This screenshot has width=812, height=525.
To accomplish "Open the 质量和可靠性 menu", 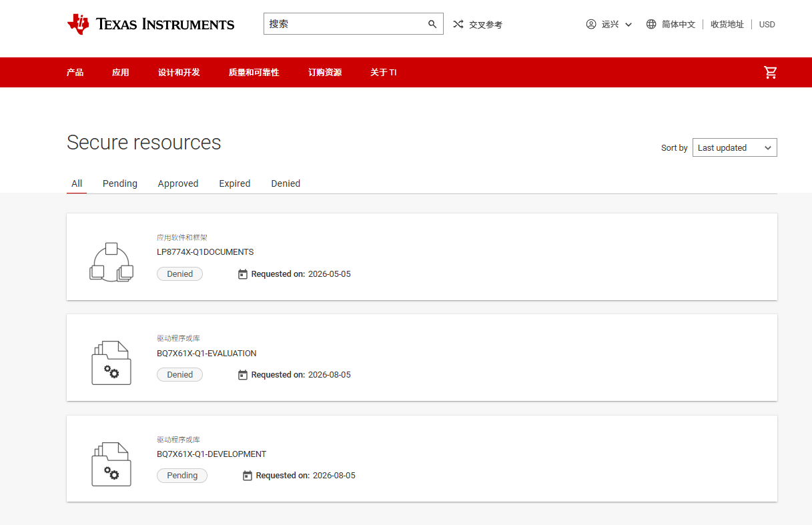I will pyautogui.click(x=254, y=72).
